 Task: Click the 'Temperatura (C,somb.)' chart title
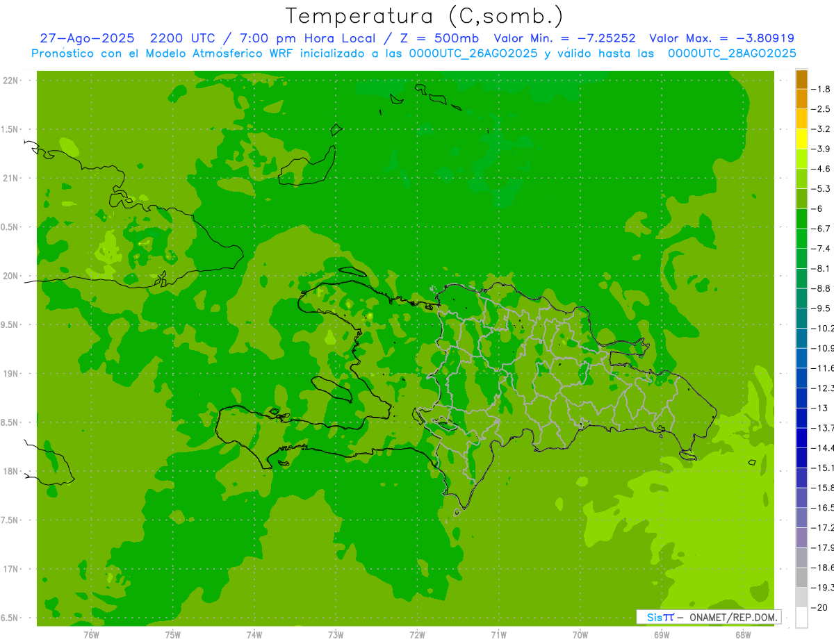pos(424,16)
